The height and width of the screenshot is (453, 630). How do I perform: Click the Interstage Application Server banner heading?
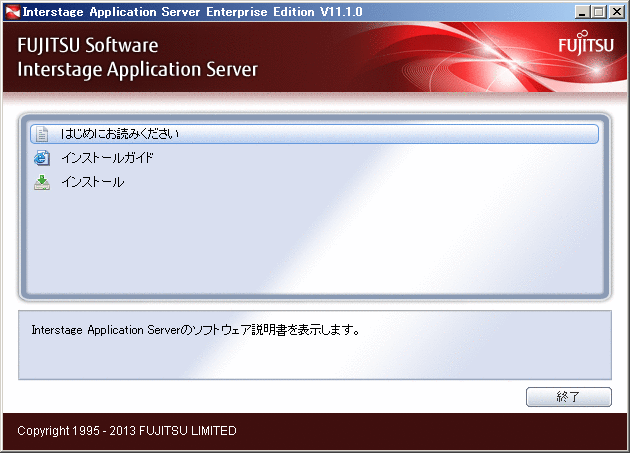coord(137,70)
